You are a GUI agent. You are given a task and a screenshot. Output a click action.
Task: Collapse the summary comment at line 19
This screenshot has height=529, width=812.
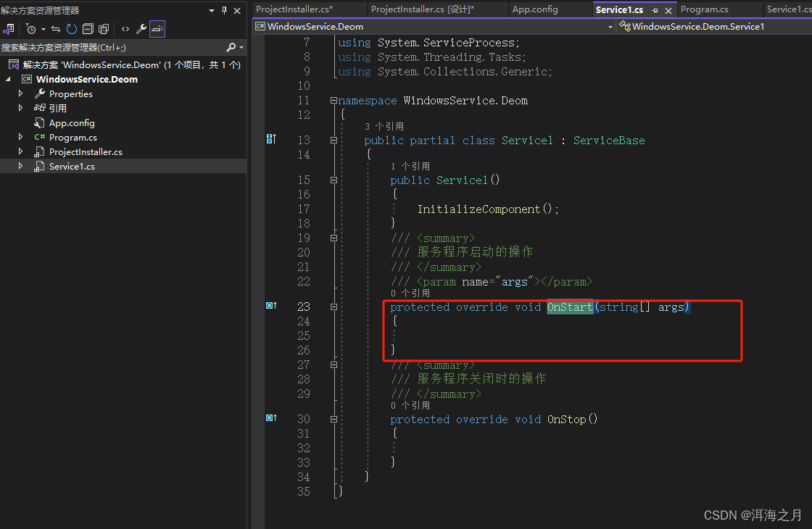pyautogui.click(x=334, y=238)
